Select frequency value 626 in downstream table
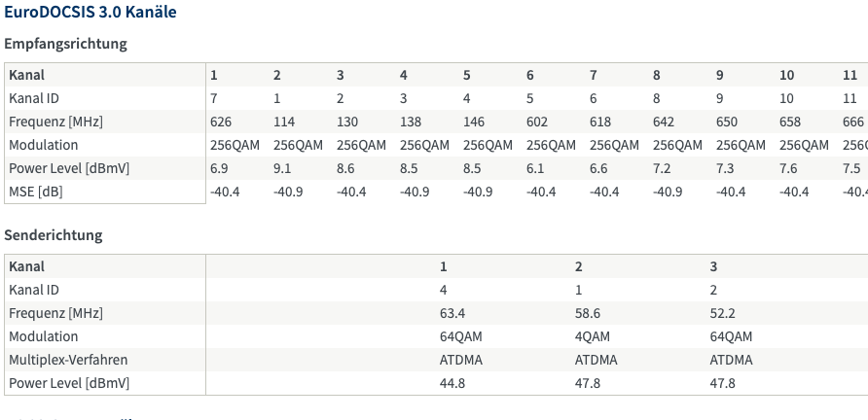The height and width of the screenshot is (420, 868). (x=221, y=122)
